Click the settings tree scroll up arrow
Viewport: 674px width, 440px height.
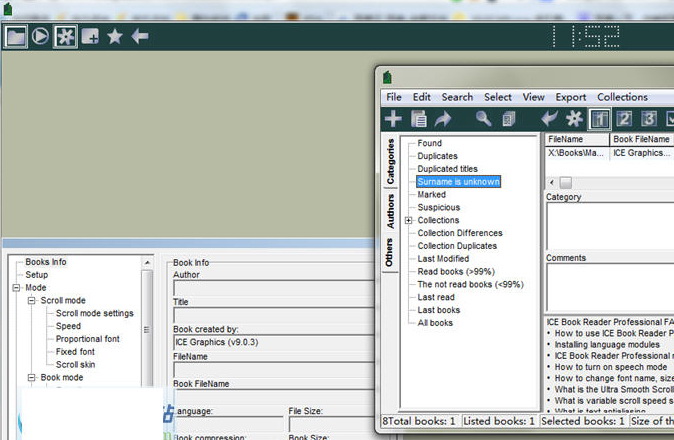tap(147, 263)
